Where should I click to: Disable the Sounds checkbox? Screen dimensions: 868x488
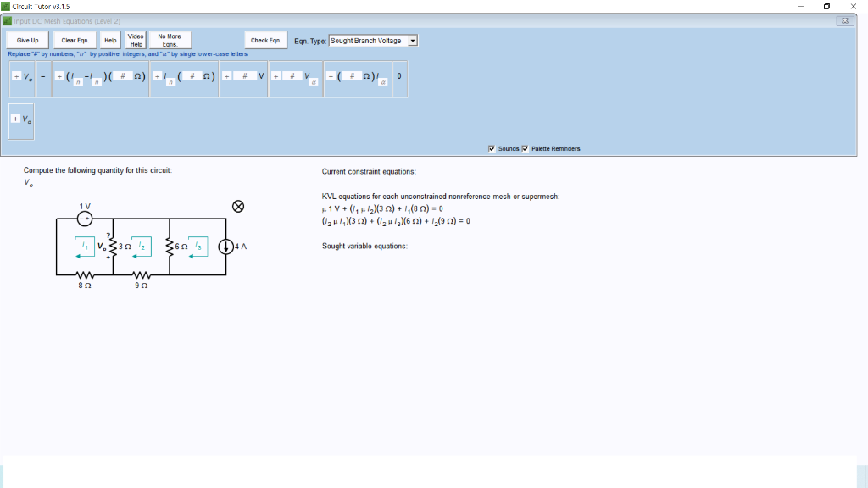(491, 148)
